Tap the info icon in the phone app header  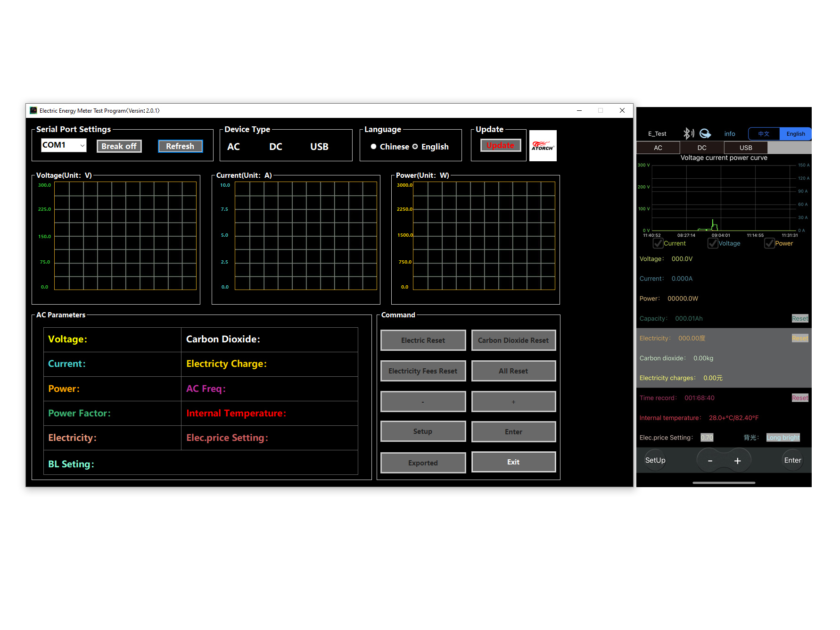(730, 133)
